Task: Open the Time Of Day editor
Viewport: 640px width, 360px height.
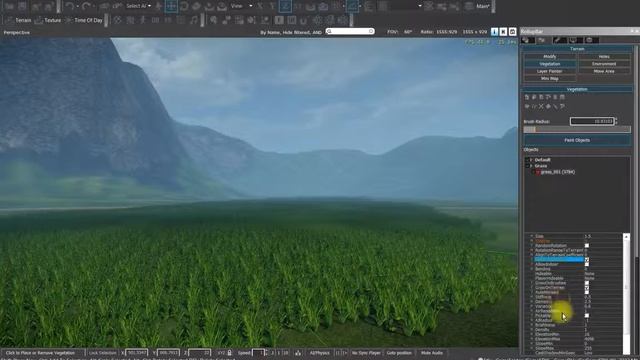Action: [x=84, y=20]
